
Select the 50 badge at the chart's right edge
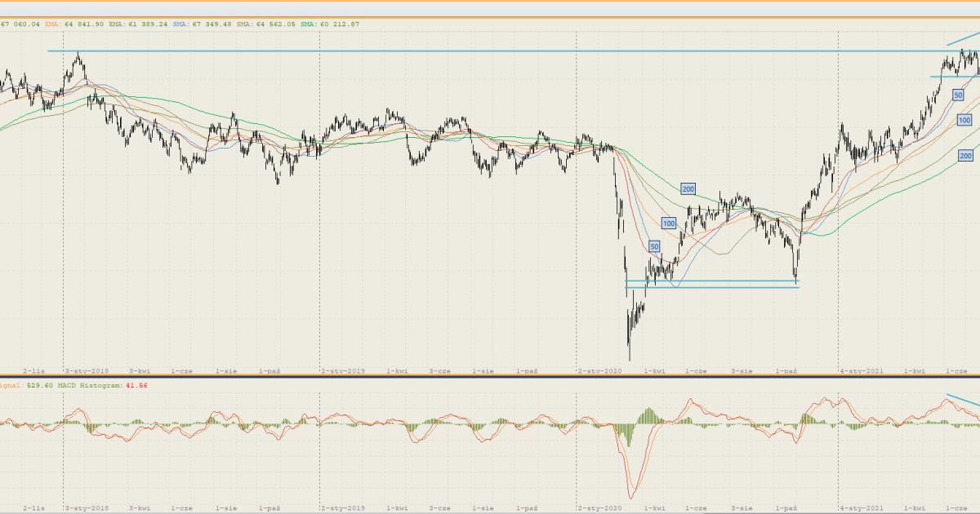[x=958, y=95]
